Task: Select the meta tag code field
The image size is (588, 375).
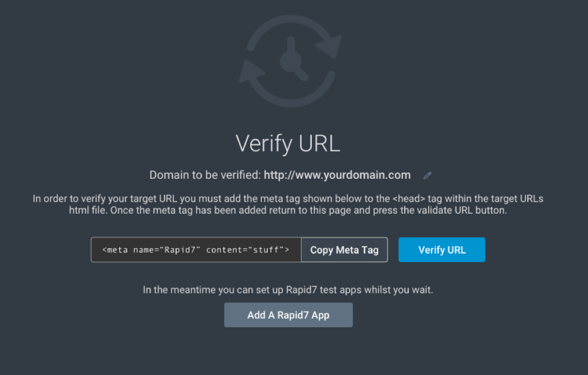Action: 196,250
